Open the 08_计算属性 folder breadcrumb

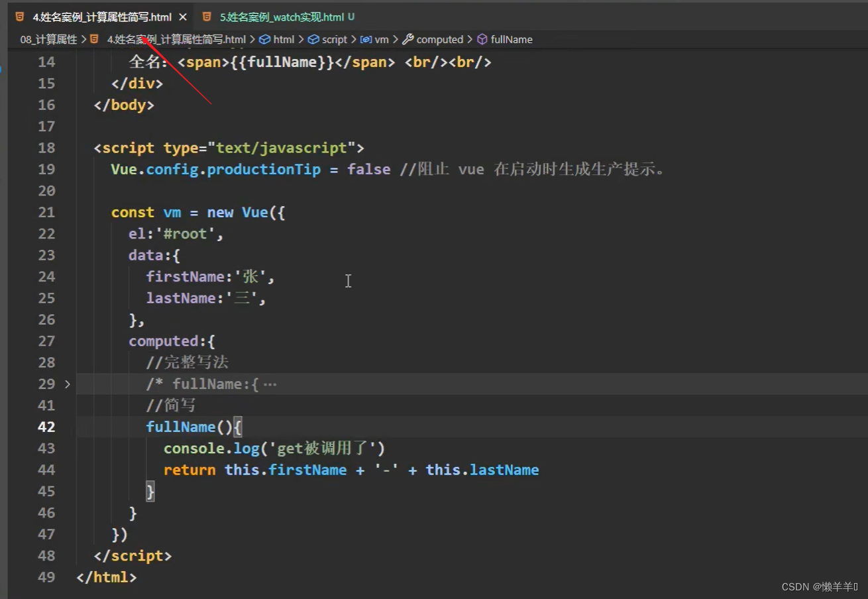[x=48, y=40]
